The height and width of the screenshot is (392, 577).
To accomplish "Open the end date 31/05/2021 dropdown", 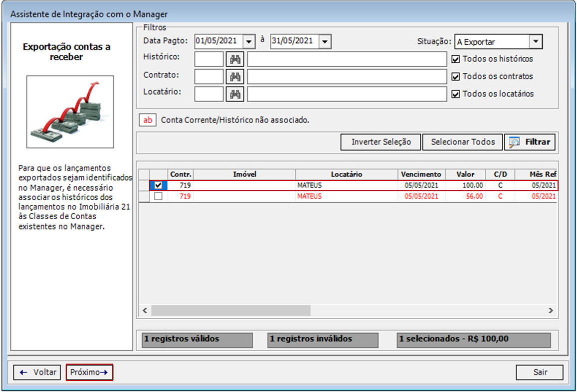I will coord(325,41).
